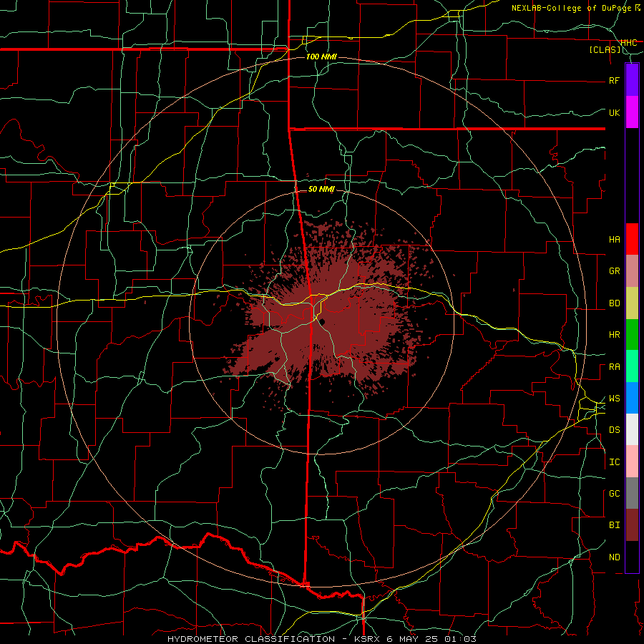
Task: Click the "WS" legend label text
Action: [x=615, y=399]
